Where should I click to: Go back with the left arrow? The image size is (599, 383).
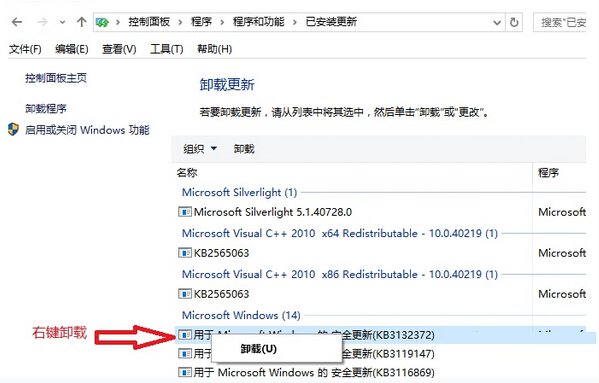(17, 22)
